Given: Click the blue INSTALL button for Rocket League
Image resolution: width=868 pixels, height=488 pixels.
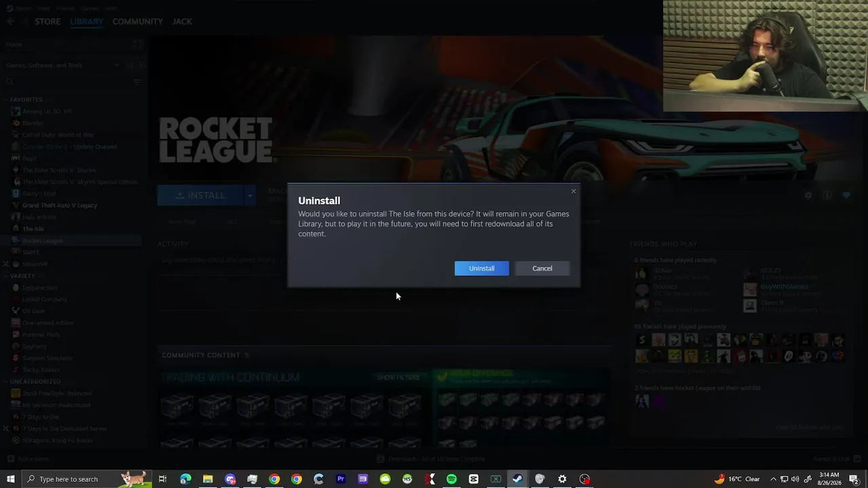Looking at the screenshot, I should tap(200, 195).
